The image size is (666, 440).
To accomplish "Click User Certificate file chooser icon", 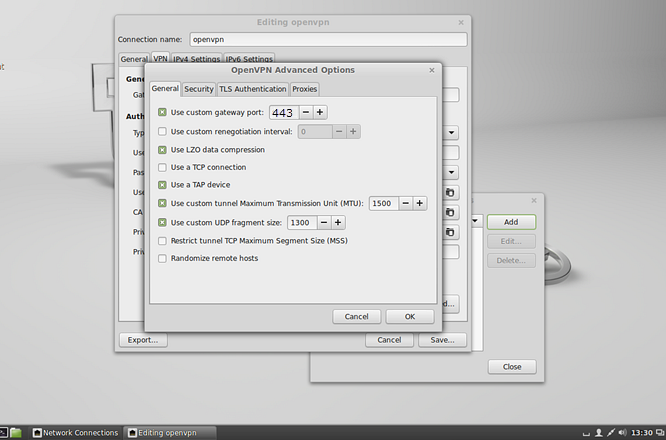I will (x=450, y=192).
